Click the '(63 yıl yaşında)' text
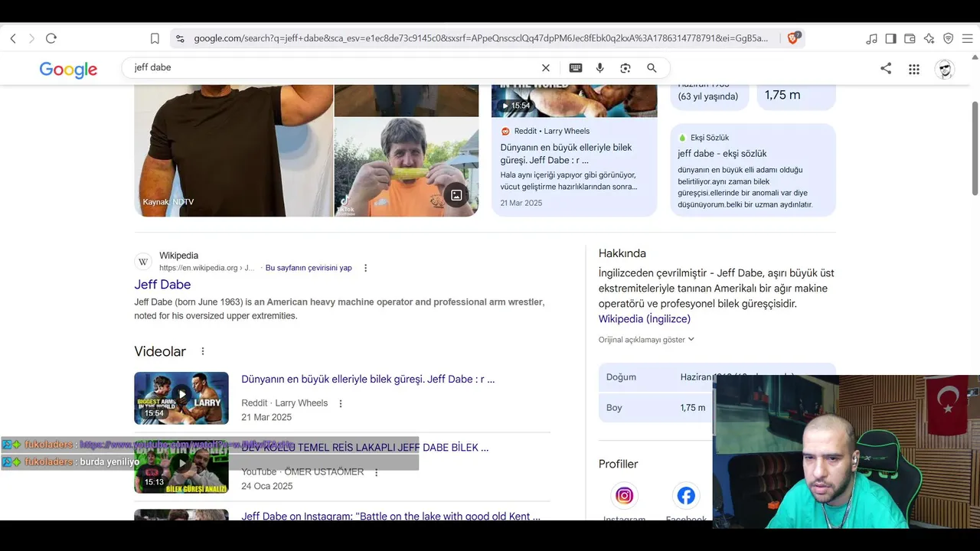 (709, 96)
